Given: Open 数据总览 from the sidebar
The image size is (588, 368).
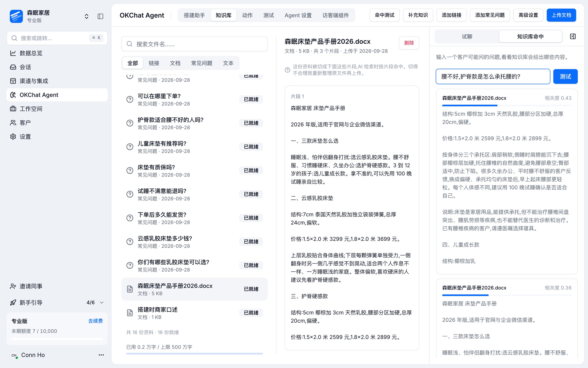Looking at the screenshot, I should (x=57, y=53).
